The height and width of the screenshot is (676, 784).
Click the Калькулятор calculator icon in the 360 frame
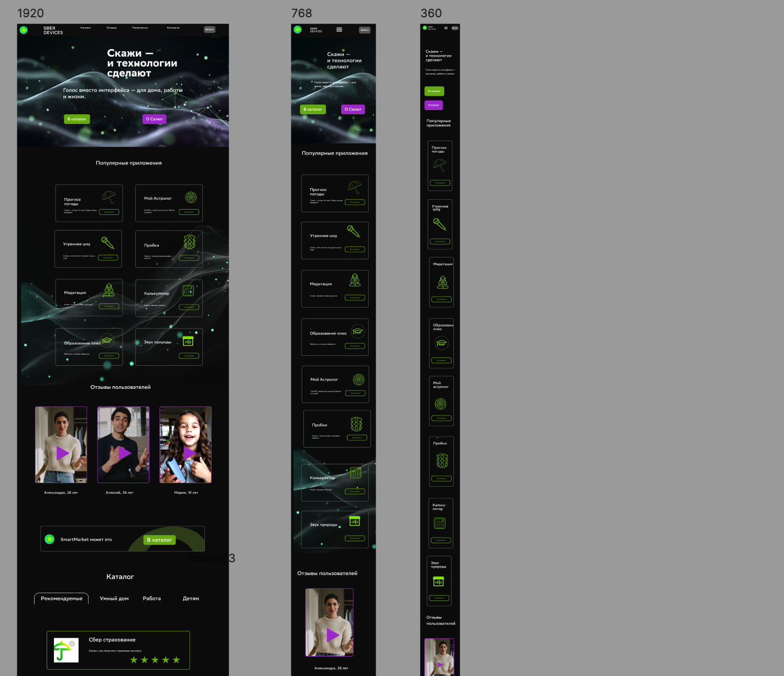pos(440,523)
